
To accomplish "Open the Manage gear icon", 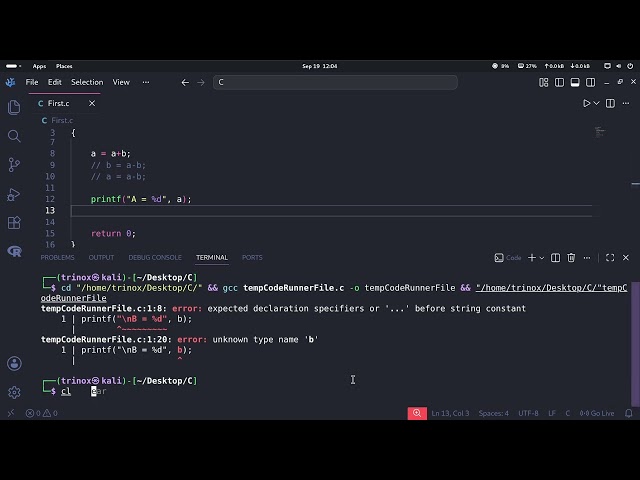I will point(14,392).
